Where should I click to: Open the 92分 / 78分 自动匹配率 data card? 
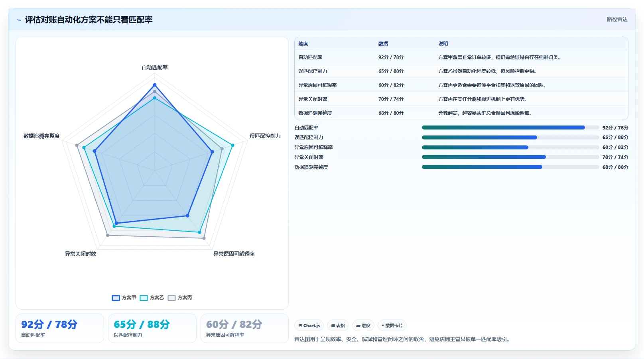pos(60,328)
